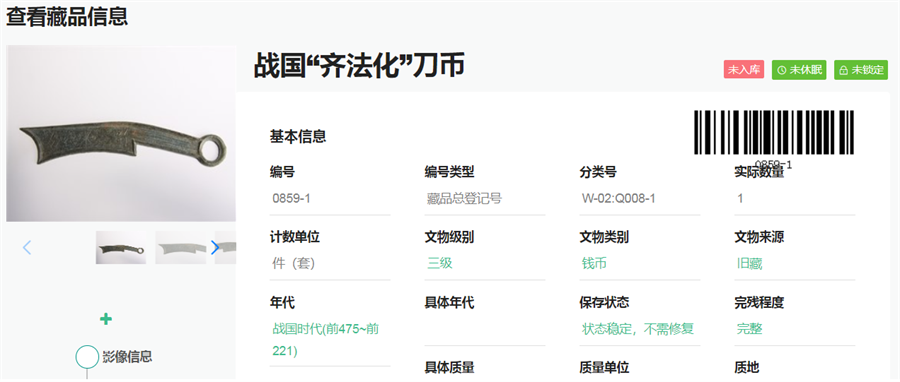Click the clock icon in 未休眠 tag
The width and height of the screenshot is (900, 382).
pos(782,71)
